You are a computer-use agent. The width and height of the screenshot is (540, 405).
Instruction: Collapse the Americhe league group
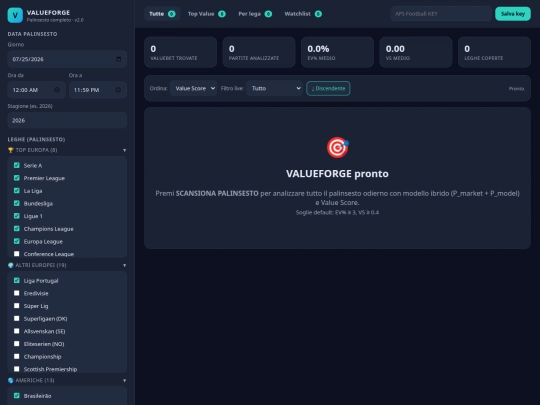click(125, 380)
